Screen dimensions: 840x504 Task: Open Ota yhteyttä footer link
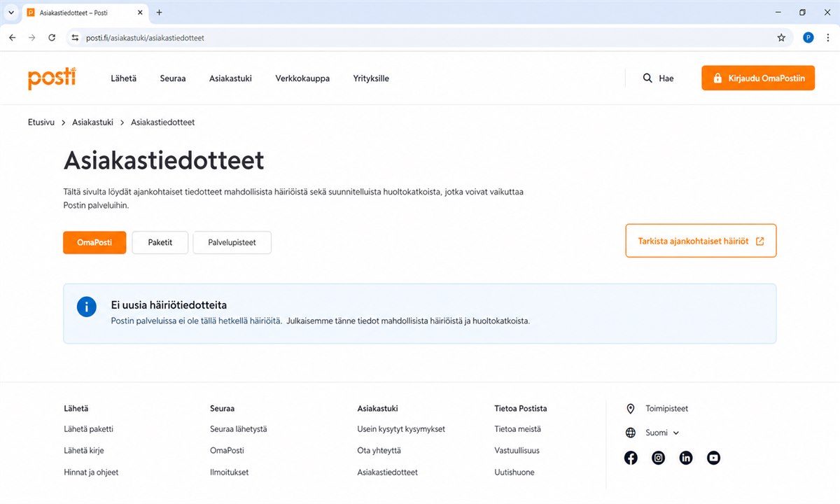[379, 451]
